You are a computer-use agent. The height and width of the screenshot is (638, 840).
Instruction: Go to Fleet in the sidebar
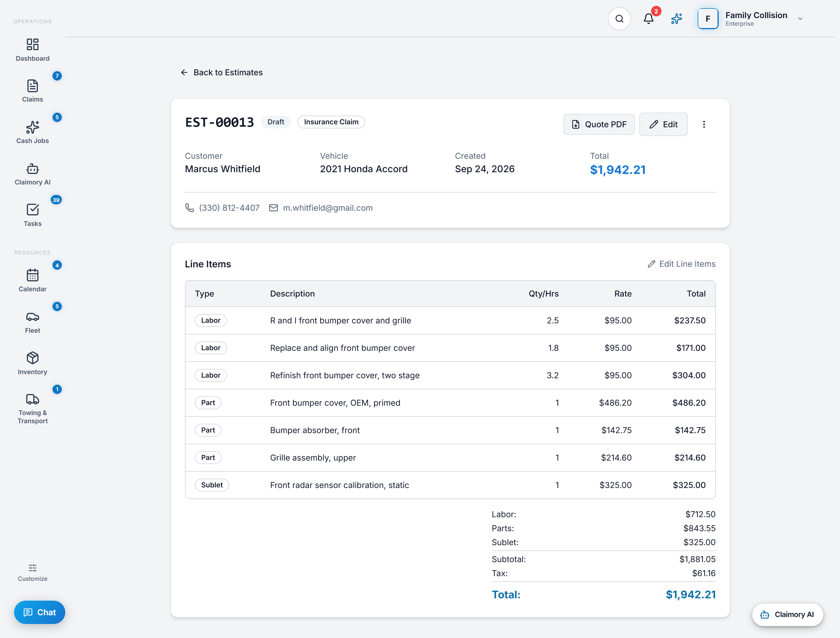click(32, 322)
